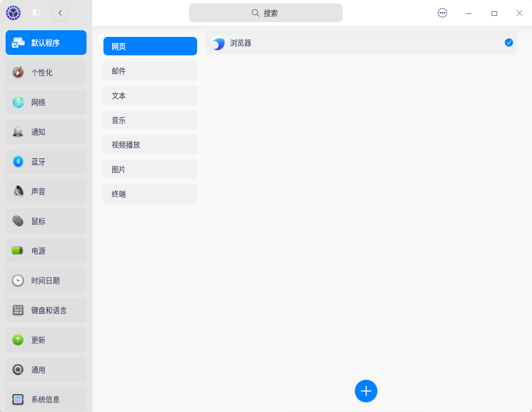532x412 pixels.
Task: Open 网络 globe icon
Action: coord(18,102)
